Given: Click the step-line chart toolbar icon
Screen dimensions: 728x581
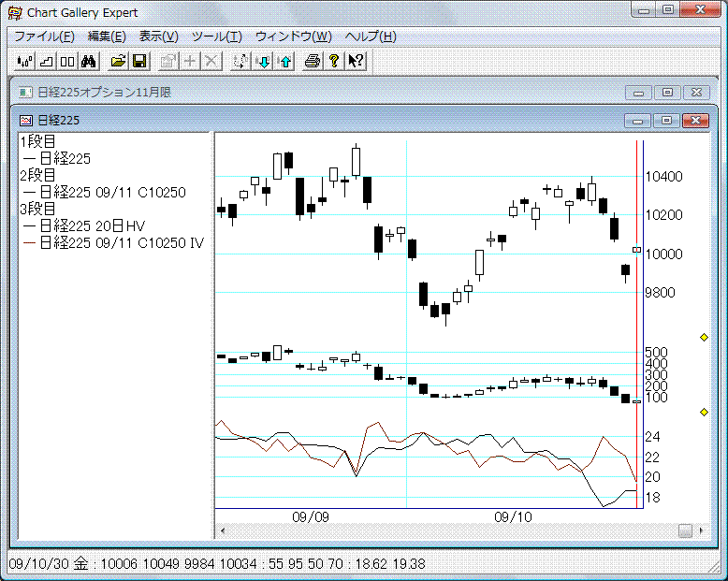Looking at the screenshot, I should click(x=46, y=62).
